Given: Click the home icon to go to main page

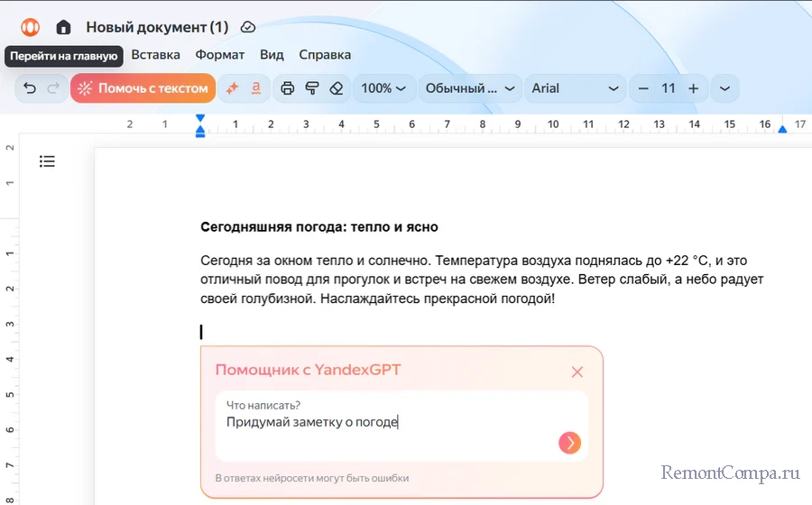Looking at the screenshot, I should [x=63, y=27].
